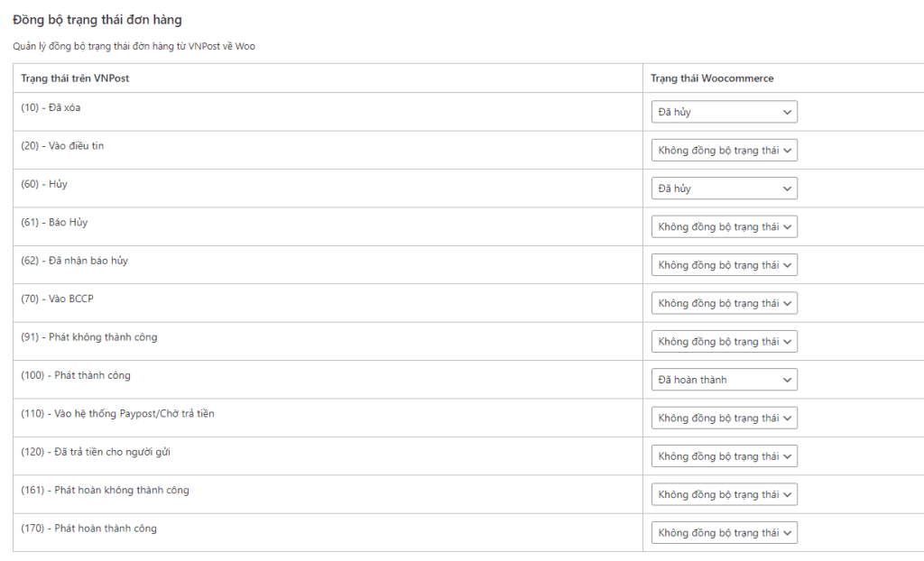This screenshot has width=924, height=561.
Task: Open the WooCommerce status dropdown for (10) Đã xóa
Action: coord(724,112)
